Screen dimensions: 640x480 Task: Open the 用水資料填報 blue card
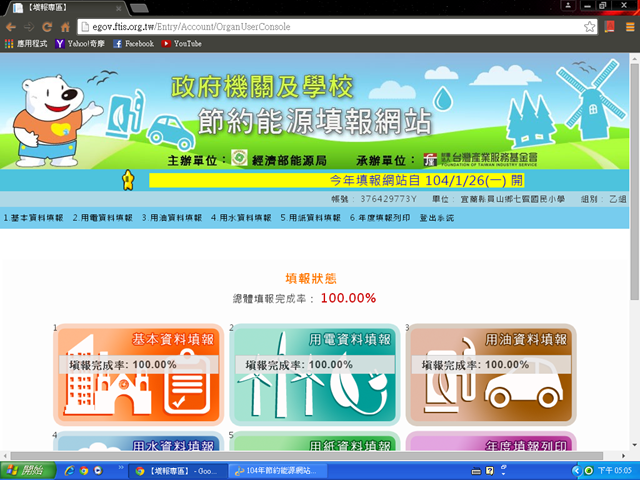tap(138, 441)
